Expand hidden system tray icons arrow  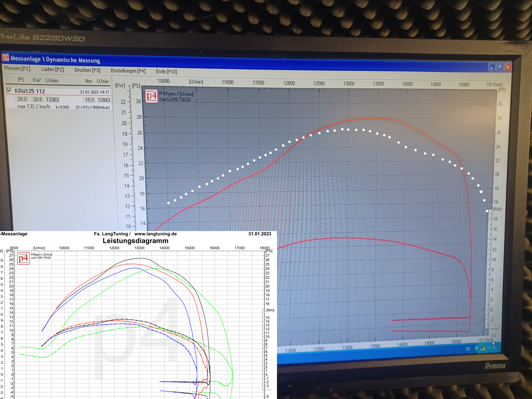(x=476, y=348)
